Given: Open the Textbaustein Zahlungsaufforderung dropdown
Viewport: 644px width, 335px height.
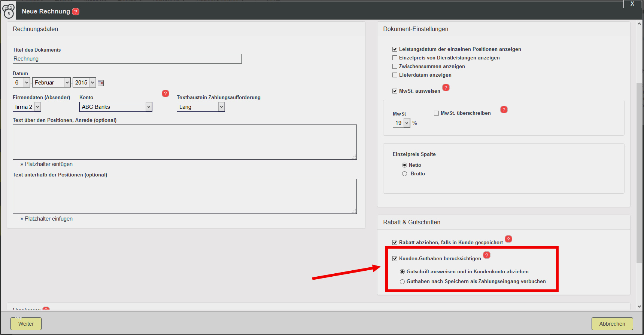Looking at the screenshot, I should coord(201,107).
